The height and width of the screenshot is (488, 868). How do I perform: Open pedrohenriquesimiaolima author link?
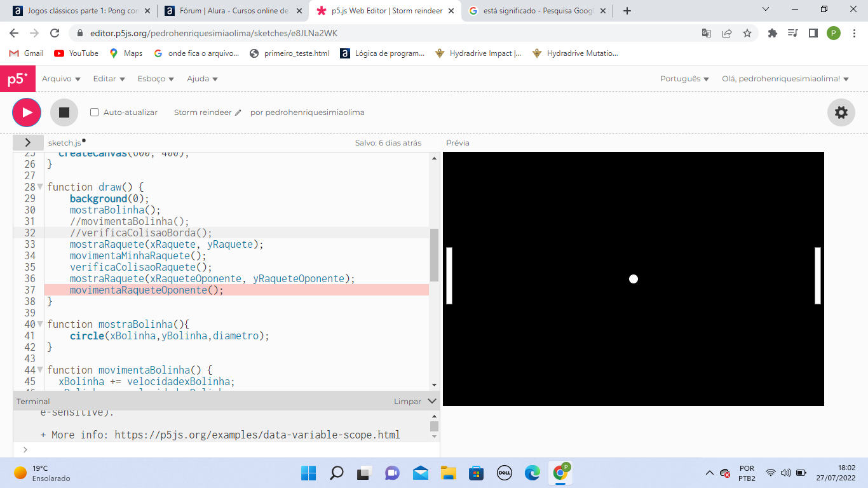[x=315, y=112]
